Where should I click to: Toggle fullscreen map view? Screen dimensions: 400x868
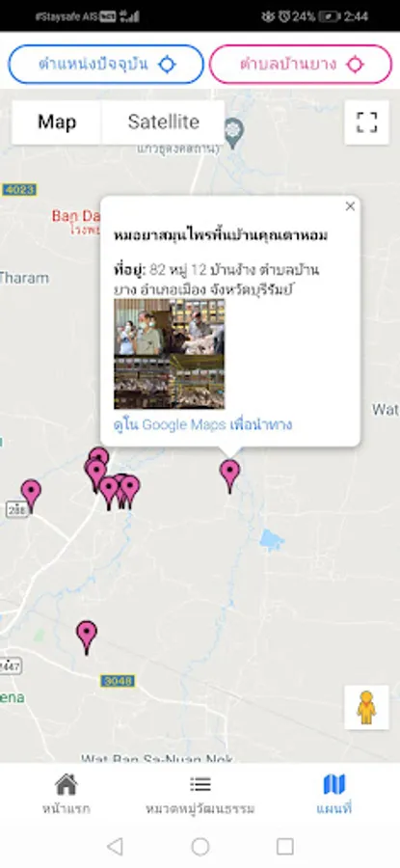366,122
